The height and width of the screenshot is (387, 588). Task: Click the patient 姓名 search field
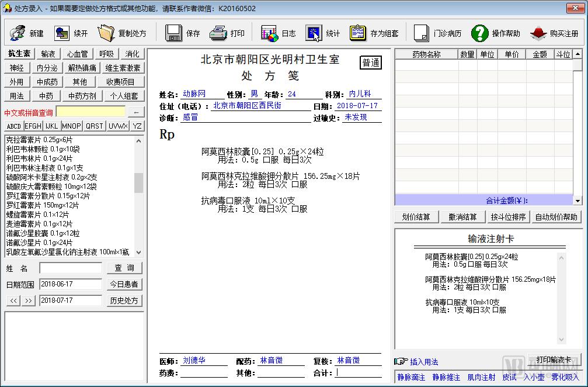[71, 268]
